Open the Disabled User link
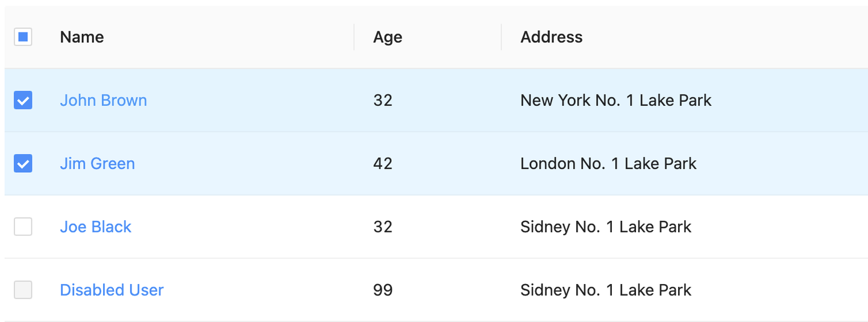 tap(112, 290)
